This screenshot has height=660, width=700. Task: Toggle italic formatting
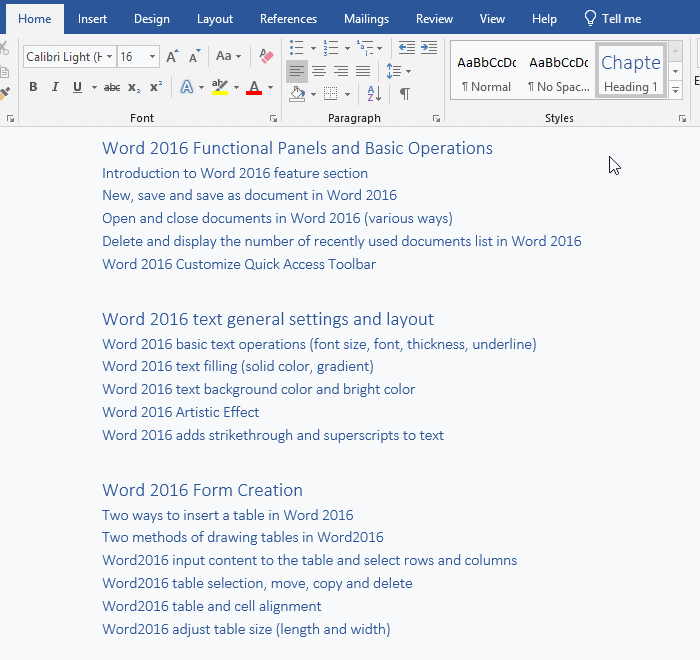coord(55,87)
